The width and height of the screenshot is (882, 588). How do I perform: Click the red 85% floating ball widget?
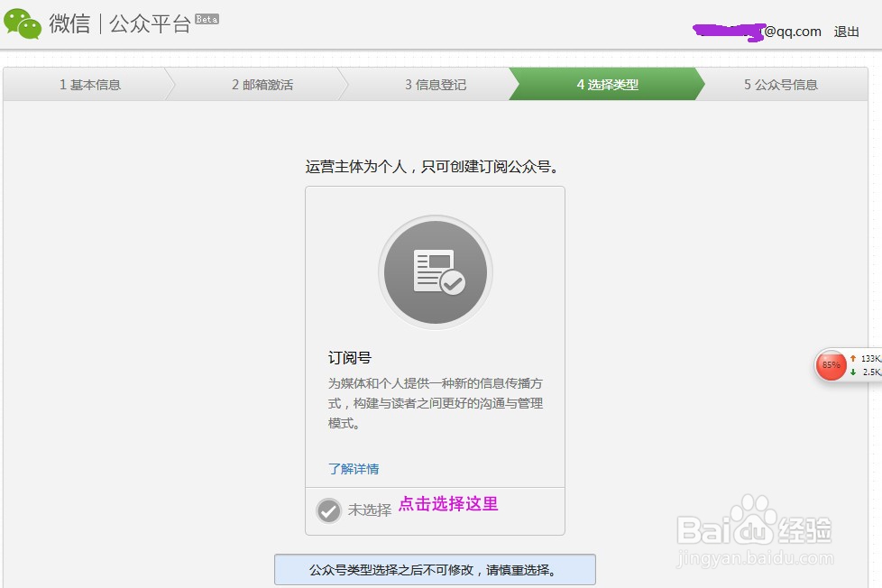[831, 365]
